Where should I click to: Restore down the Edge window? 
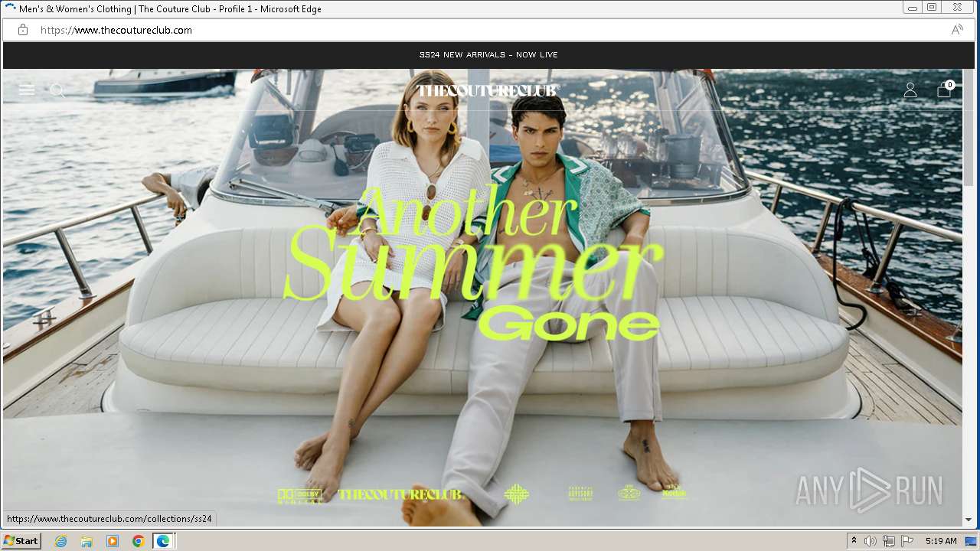(x=932, y=8)
